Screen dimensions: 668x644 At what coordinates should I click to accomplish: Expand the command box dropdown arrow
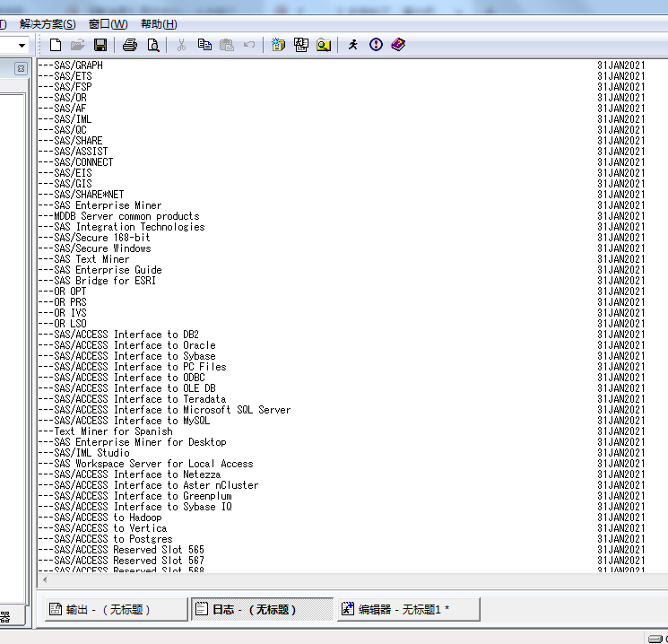(x=22, y=45)
